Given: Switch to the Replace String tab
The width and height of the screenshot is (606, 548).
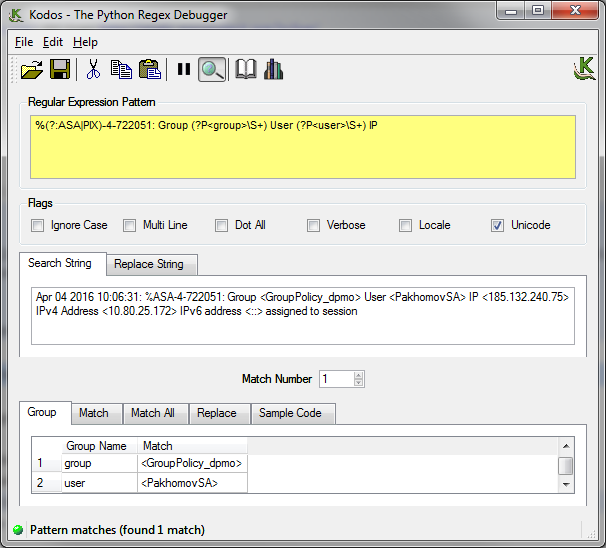Looking at the screenshot, I should 149,264.
